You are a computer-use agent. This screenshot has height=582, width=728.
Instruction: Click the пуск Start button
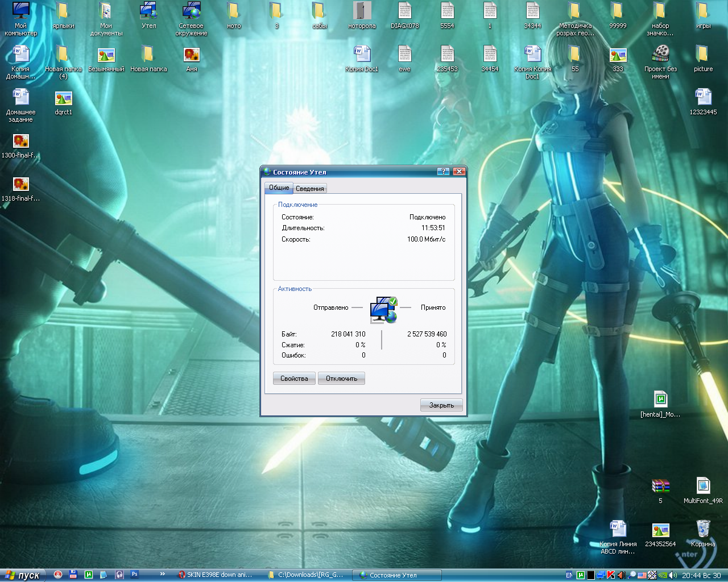tap(23, 575)
